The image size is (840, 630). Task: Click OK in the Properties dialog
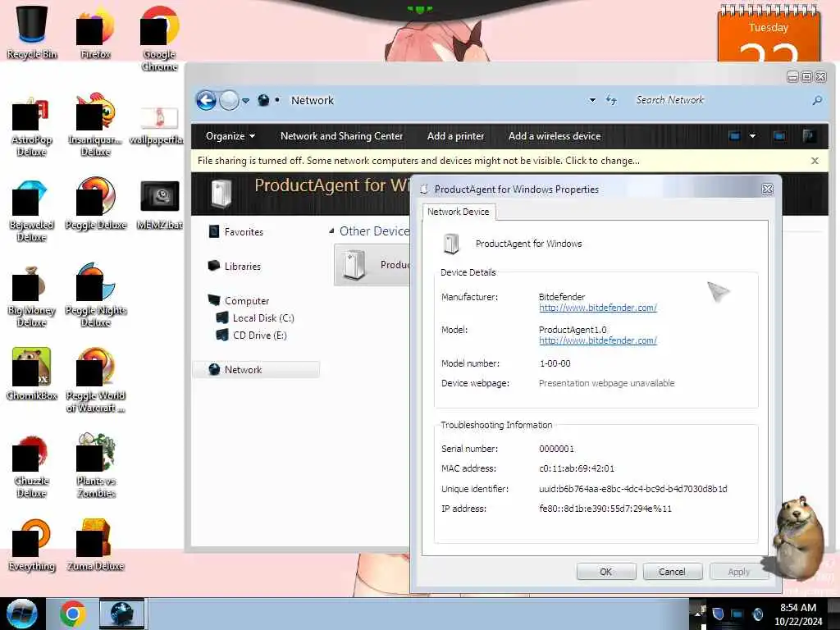click(606, 572)
